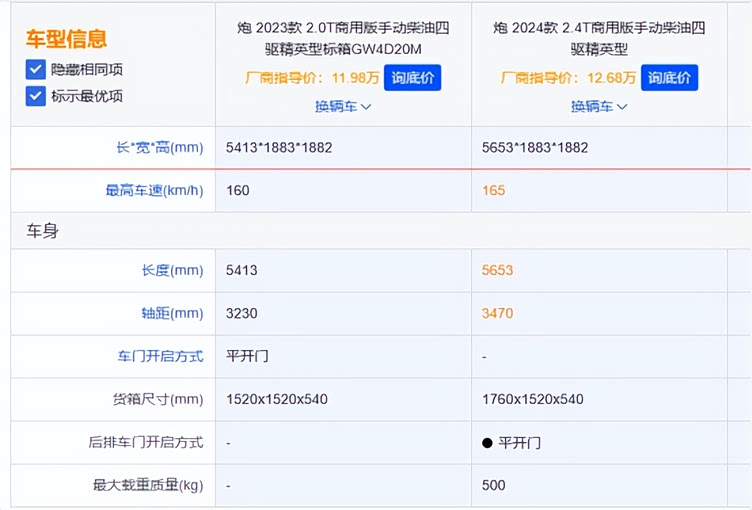Image resolution: width=752 pixels, height=510 pixels.
Task: Click the 最高车速(km/h) parameter label
Action: [154, 190]
